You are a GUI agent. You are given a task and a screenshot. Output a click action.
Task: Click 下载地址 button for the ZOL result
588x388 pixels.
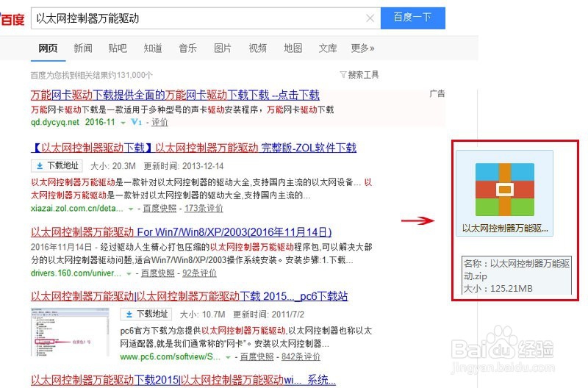[57, 165]
